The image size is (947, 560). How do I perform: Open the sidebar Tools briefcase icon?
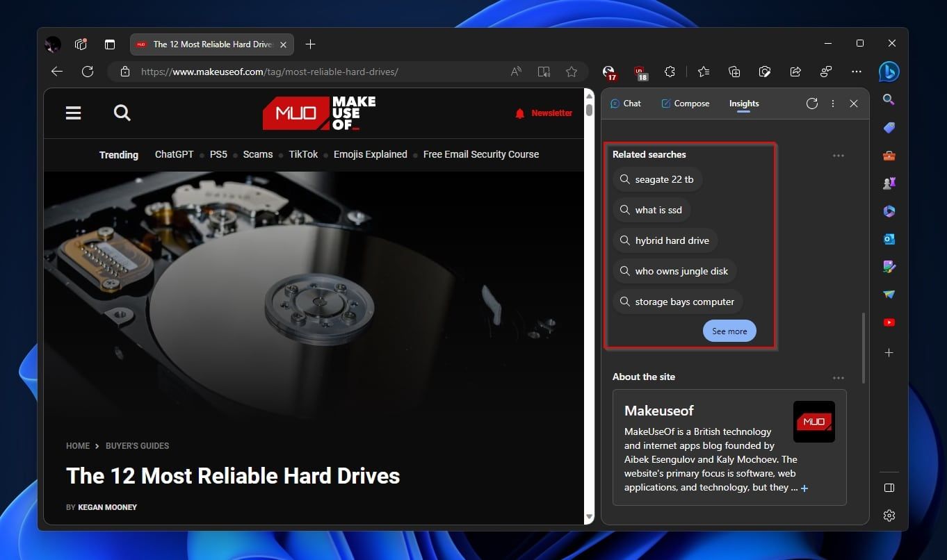click(889, 156)
